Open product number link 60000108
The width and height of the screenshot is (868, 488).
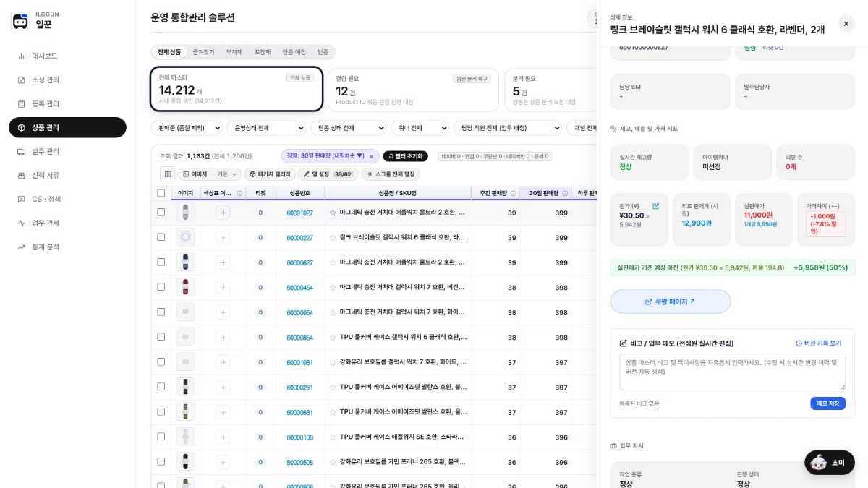point(299,437)
